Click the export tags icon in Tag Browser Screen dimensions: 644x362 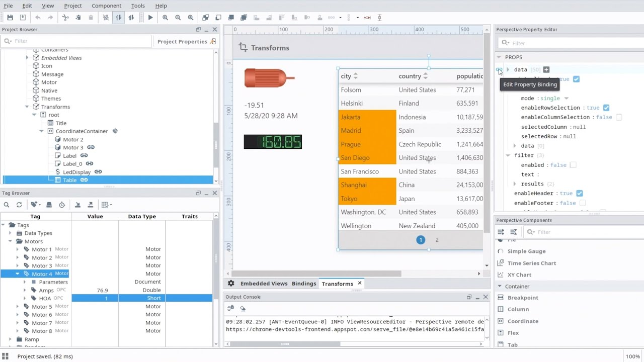point(90,205)
